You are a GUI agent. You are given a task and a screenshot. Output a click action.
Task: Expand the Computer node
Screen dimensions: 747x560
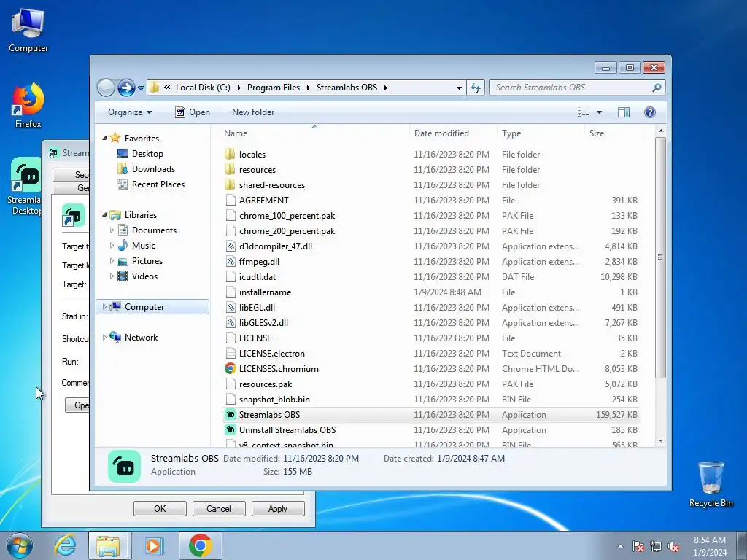[x=104, y=307]
